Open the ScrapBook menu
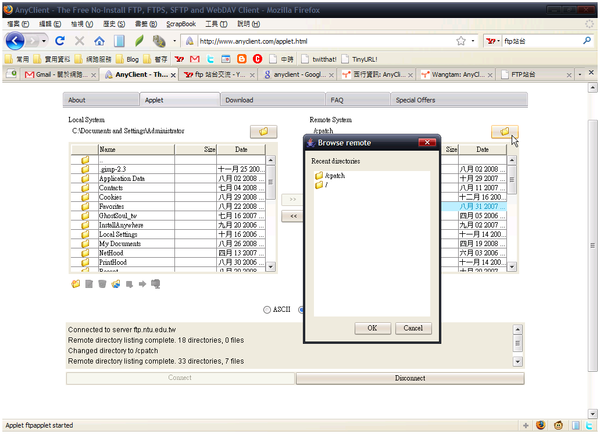 181,24
